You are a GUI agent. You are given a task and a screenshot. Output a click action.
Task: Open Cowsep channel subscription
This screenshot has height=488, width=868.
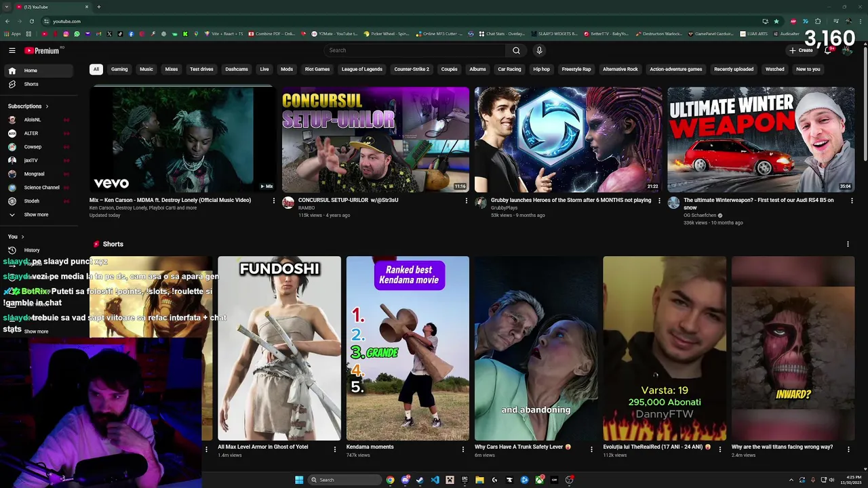(38, 147)
